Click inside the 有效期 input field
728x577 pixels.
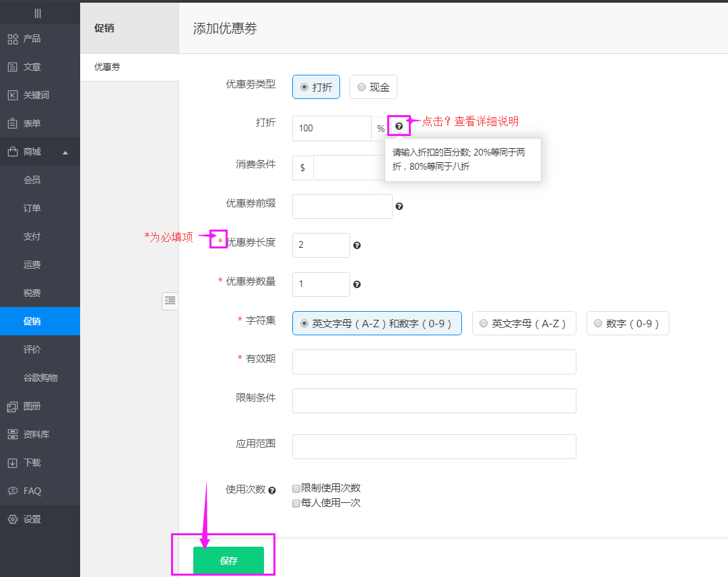434,362
